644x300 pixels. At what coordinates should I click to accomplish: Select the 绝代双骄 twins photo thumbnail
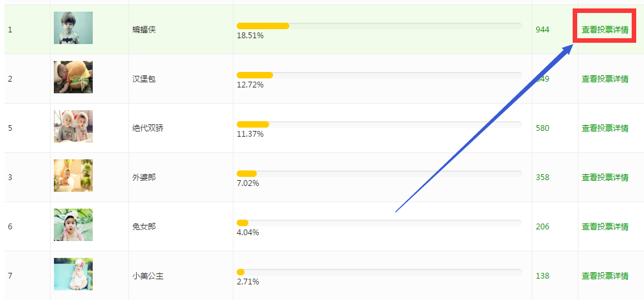tap(73, 126)
